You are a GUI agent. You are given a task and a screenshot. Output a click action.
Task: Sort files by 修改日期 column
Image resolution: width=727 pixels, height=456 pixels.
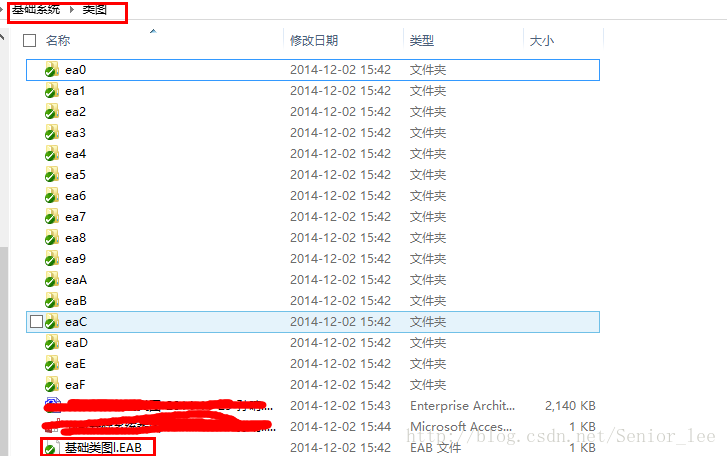tap(343, 41)
